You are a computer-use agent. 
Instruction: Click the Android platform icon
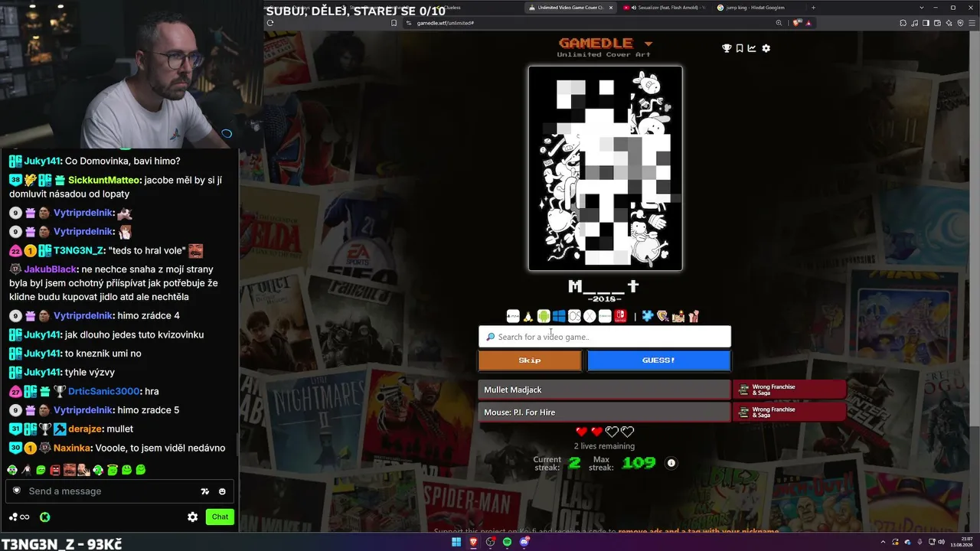[x=544, y=316]
